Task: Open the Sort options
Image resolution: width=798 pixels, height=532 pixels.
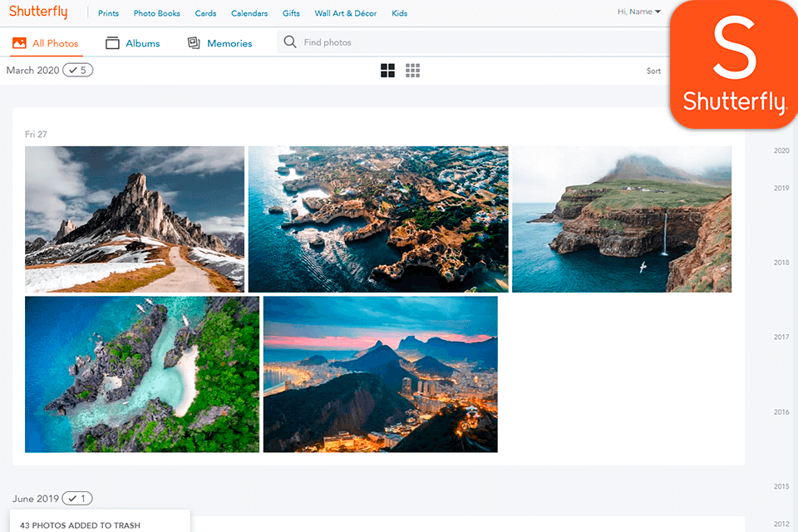Action: (x=653, y=71)
